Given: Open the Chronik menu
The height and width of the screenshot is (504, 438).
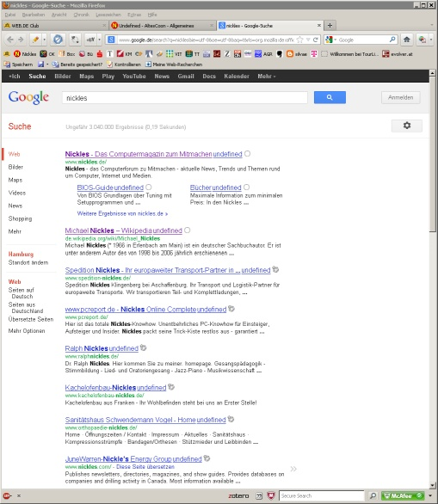Looking at the screenshot, I should tap(81, 15).
